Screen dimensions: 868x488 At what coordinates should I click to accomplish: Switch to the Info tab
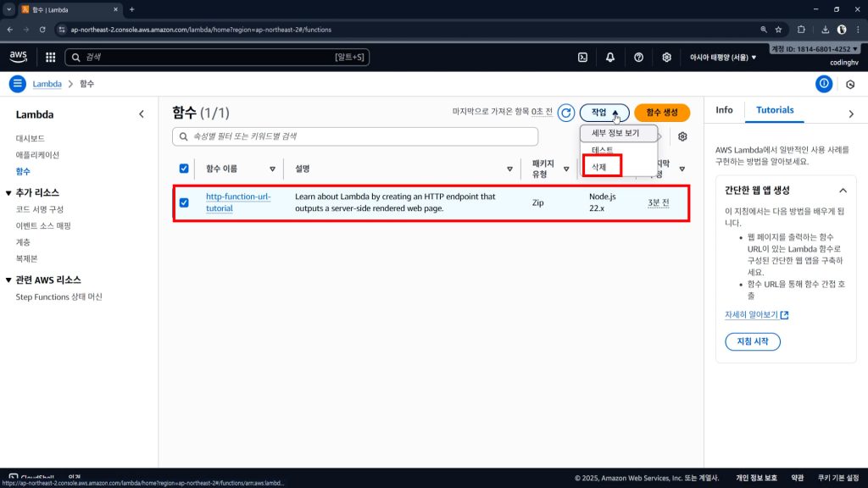pos(724,110)
